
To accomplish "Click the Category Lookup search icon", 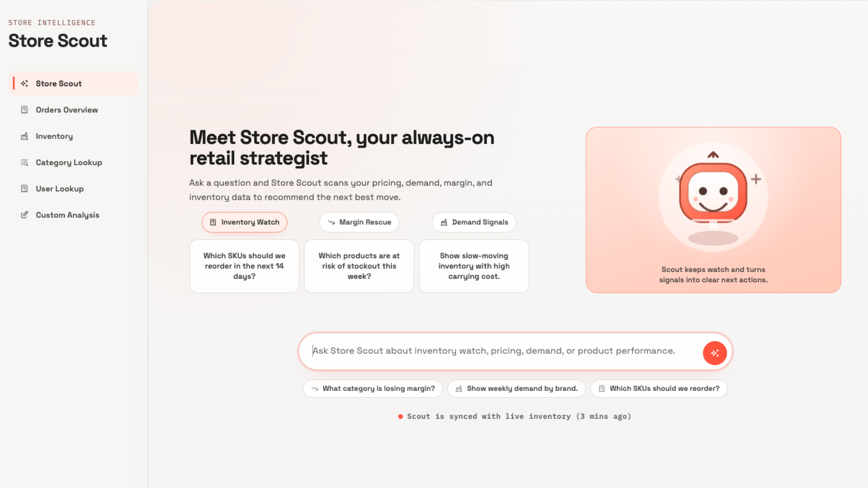I will coord(24,162).
